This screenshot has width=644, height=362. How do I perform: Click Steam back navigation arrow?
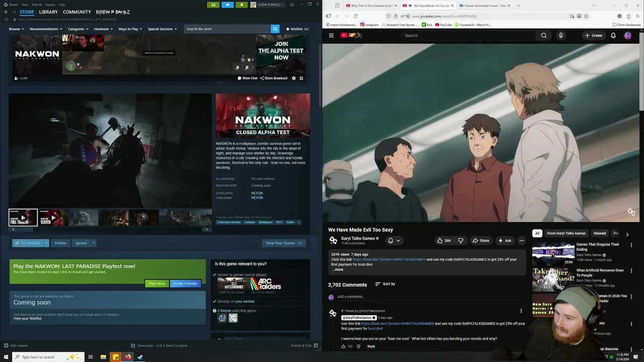6,12
